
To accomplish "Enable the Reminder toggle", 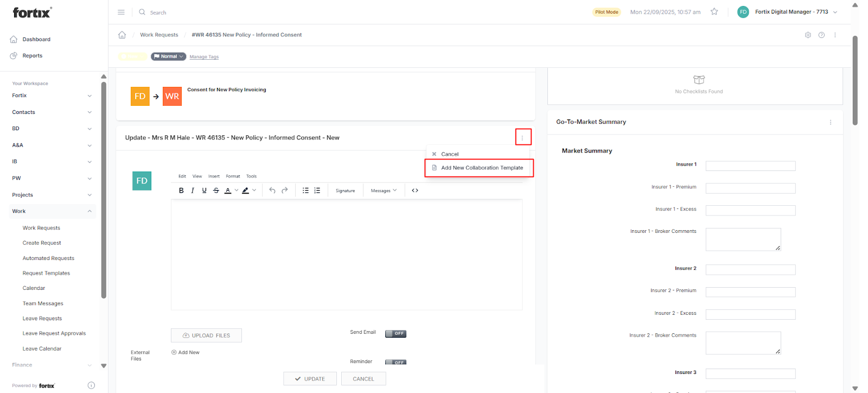I will pos(395,362).
